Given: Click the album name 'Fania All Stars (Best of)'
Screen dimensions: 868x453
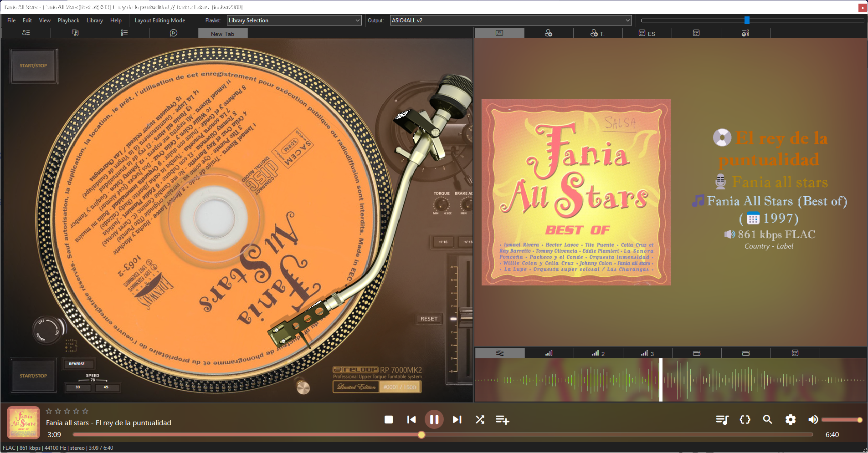Looking at the screenshot, I should tap(777, 201).
